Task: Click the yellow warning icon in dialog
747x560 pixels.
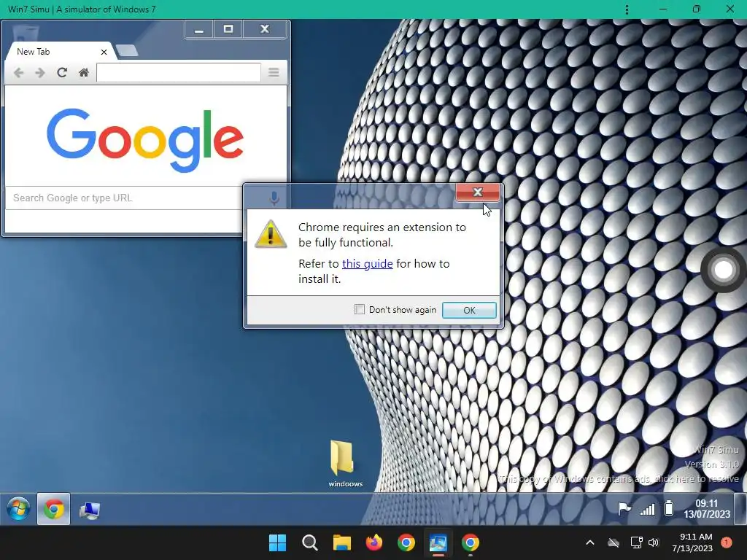Action: click(x=271, y=234)
